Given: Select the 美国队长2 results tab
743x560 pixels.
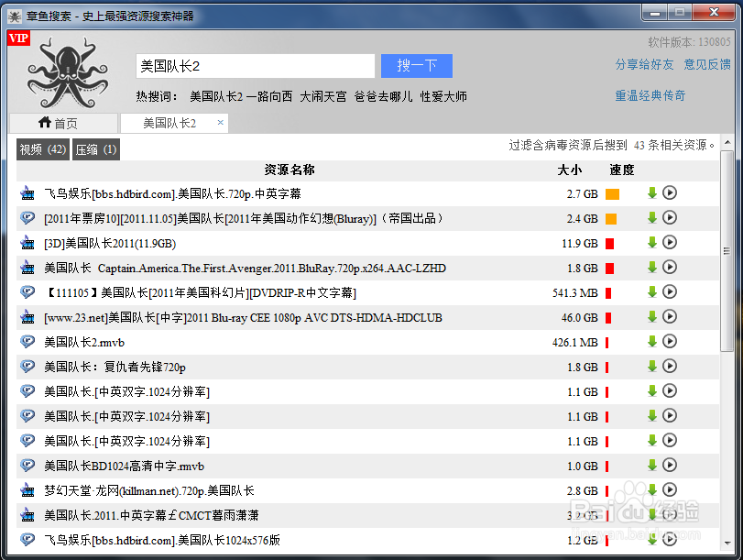Looking at the screenshot, I should pyautogui.click(x=174, y=124).
